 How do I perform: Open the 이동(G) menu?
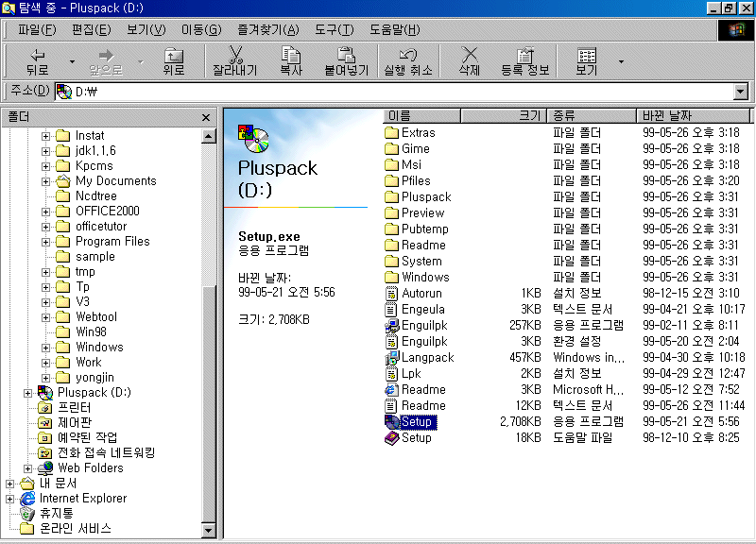[x=201, y=30]
